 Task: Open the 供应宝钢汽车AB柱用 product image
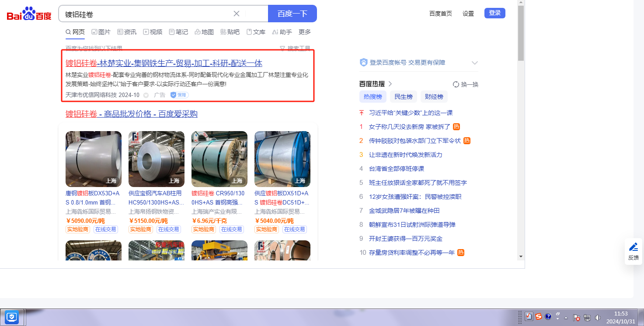(157, 159)
